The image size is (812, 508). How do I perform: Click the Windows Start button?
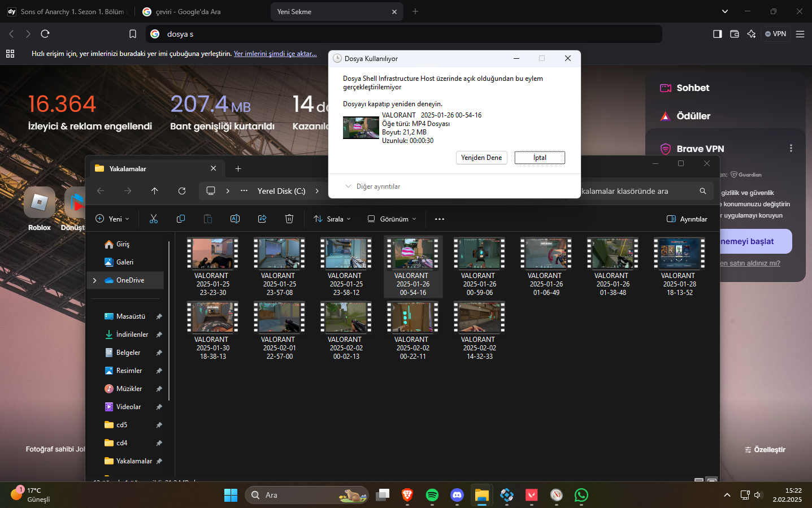[x=231, y=495]
